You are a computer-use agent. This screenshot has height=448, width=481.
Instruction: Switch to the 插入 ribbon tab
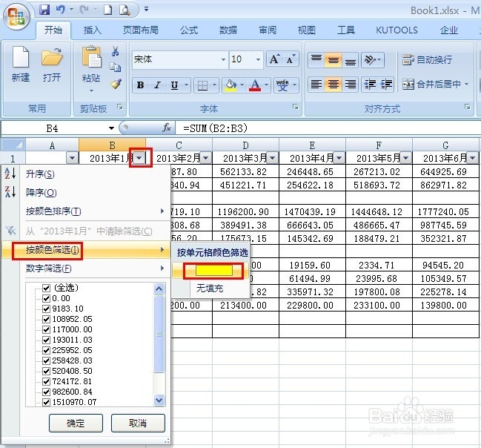93,30
